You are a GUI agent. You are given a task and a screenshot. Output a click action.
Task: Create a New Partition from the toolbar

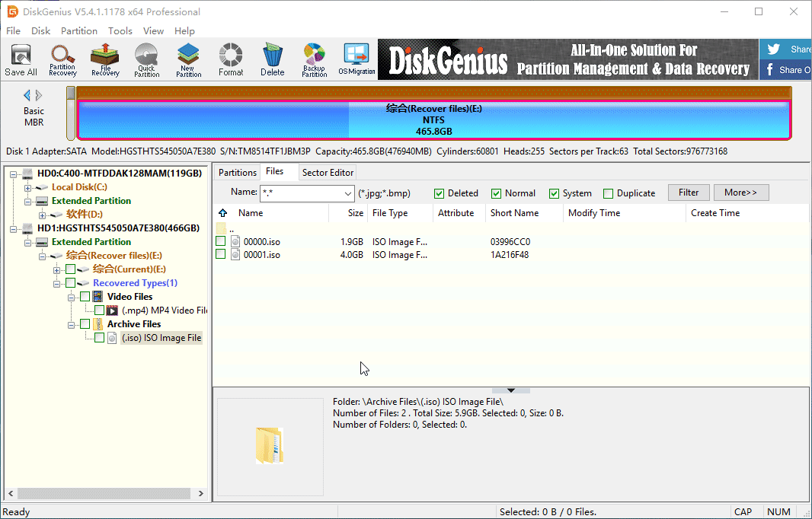188,59
